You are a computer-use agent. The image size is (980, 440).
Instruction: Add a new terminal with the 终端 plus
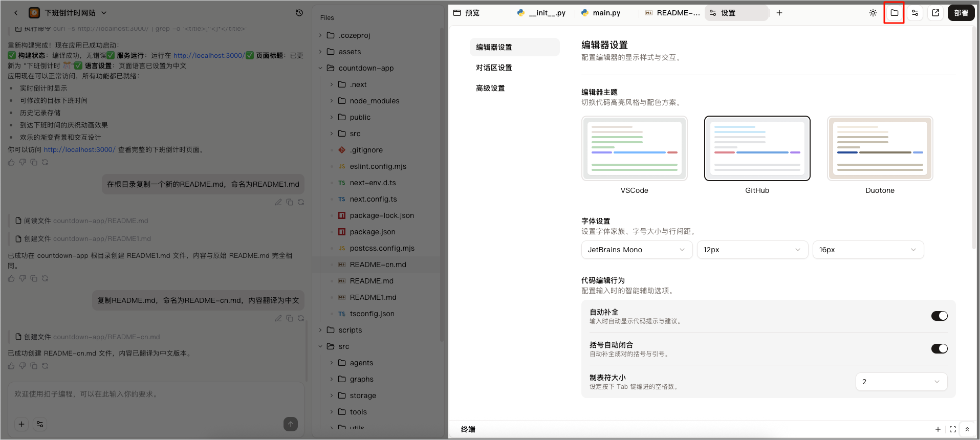coord(938,429)
